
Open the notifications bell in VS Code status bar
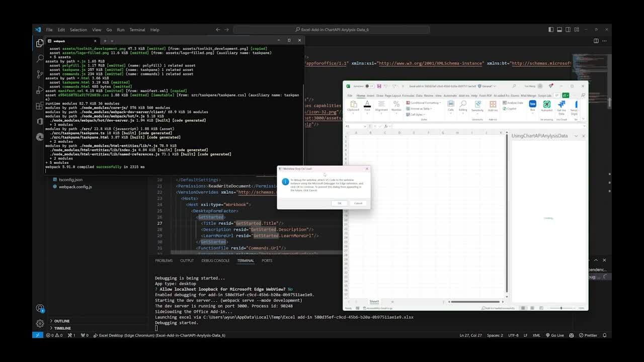pyautogui.click(x=604, y=335)
